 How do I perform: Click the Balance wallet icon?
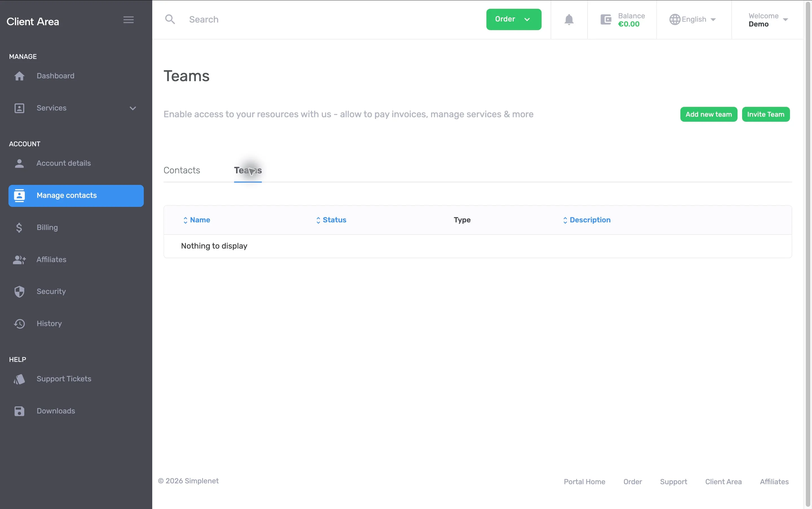click(606, 19)
